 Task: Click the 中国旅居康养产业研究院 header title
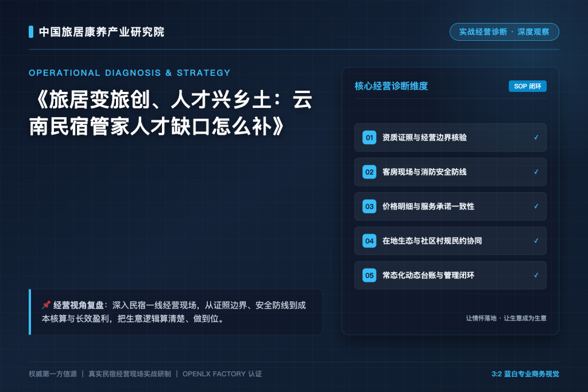[x=102, y=32]
